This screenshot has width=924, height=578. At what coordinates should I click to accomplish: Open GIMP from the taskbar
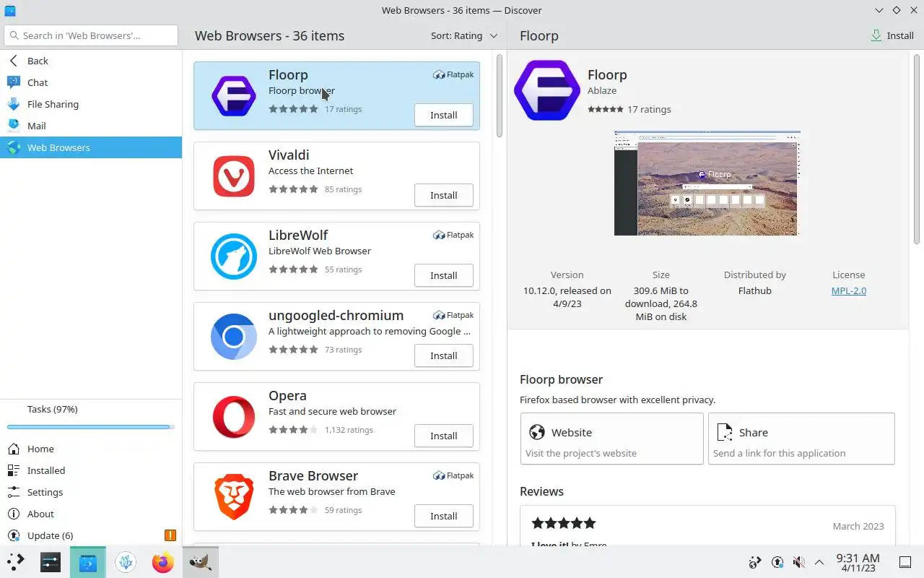click(201, 561)
